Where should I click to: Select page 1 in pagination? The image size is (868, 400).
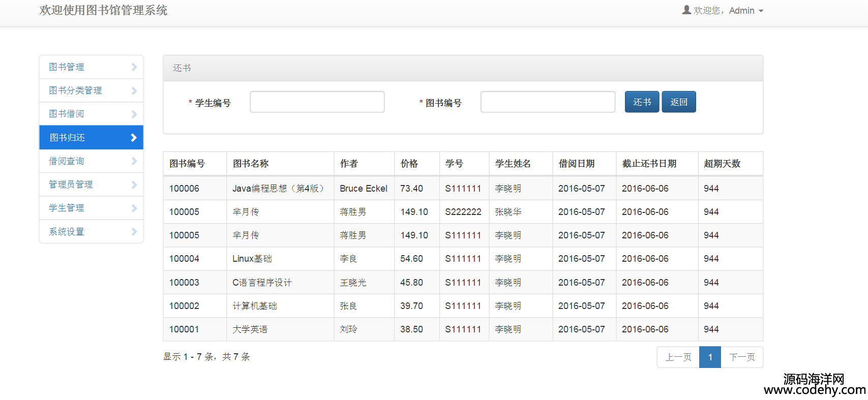pyautogui.click(x=710, y=357)
